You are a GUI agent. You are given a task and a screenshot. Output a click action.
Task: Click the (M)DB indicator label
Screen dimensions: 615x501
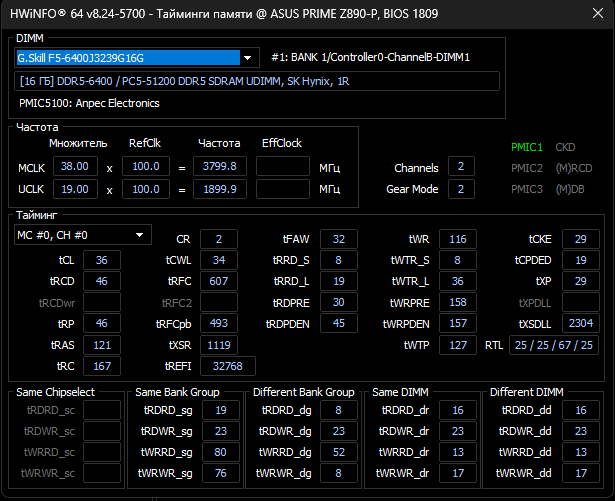pyautogui.click(x=570, y=189)
